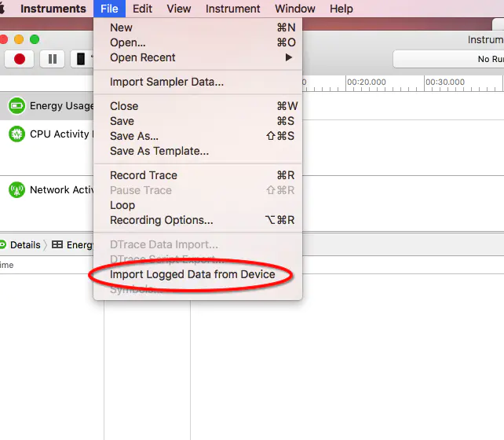Screen dimensions: 504x440
Task: Open the View menu
Action: pos(179,9)
